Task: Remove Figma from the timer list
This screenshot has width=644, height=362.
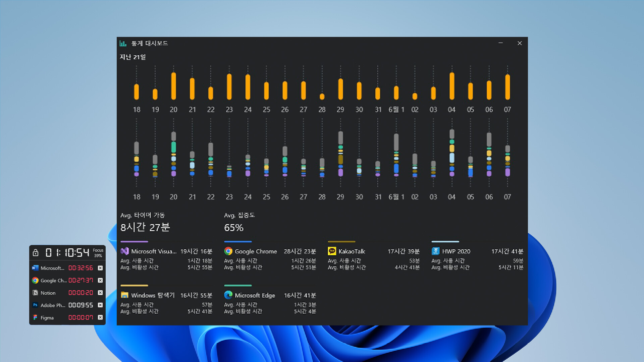Action: (100, 318)
